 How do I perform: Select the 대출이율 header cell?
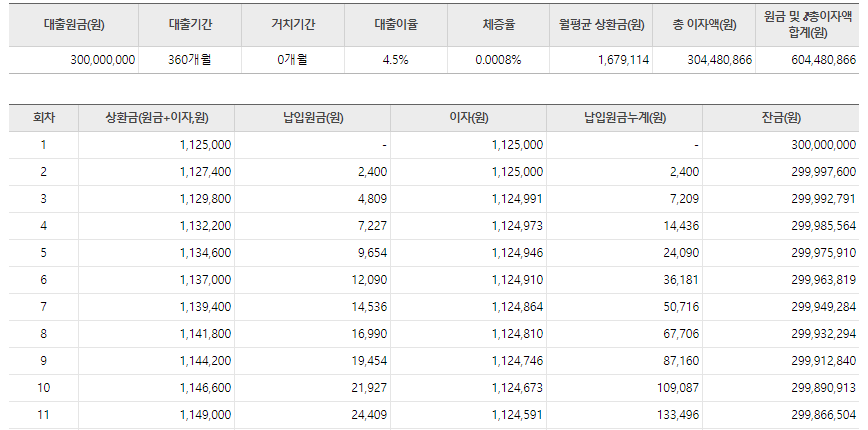(x=396, y=25)
